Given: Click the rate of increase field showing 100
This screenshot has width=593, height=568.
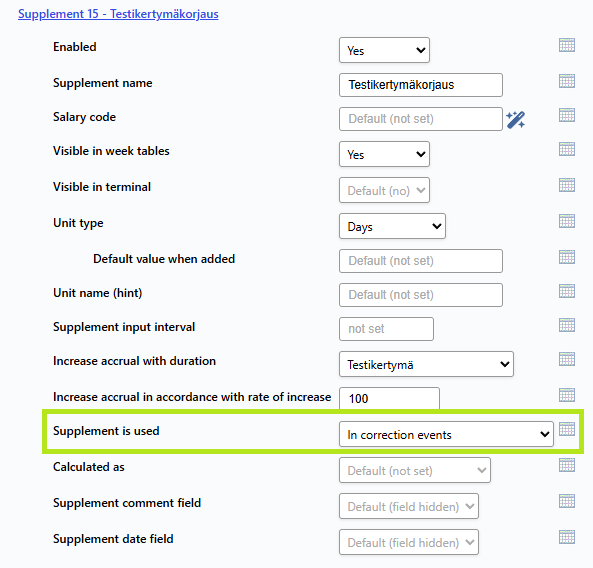Looking at the screenshot, I should (389, 398).
